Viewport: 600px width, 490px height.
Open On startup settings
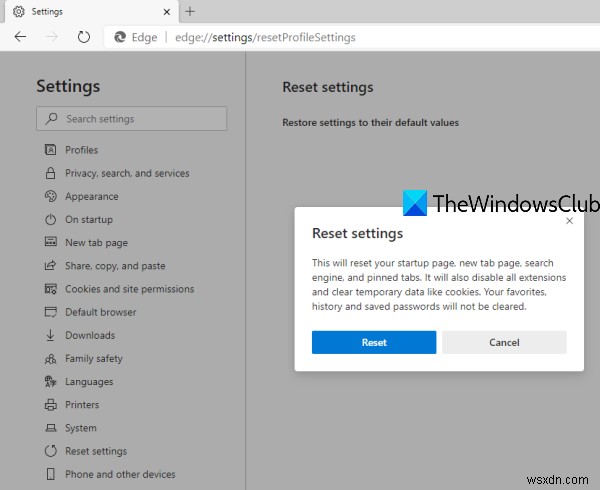(89, 220)
